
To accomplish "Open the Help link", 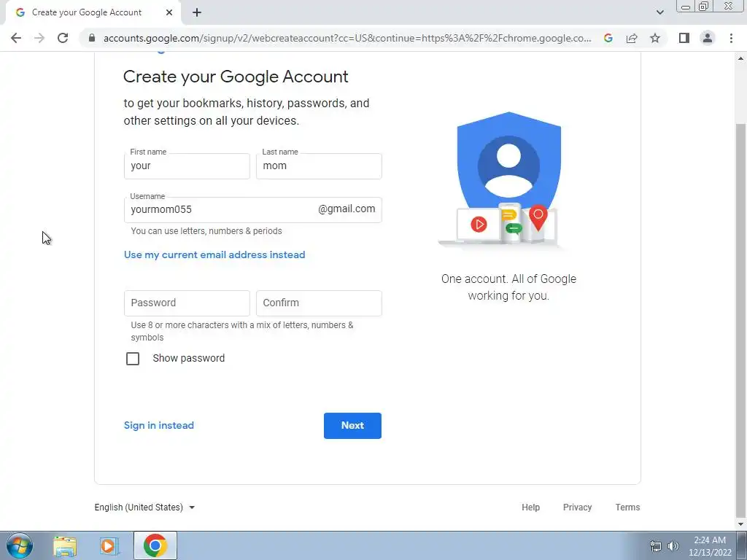I will [x=531, y=507].
